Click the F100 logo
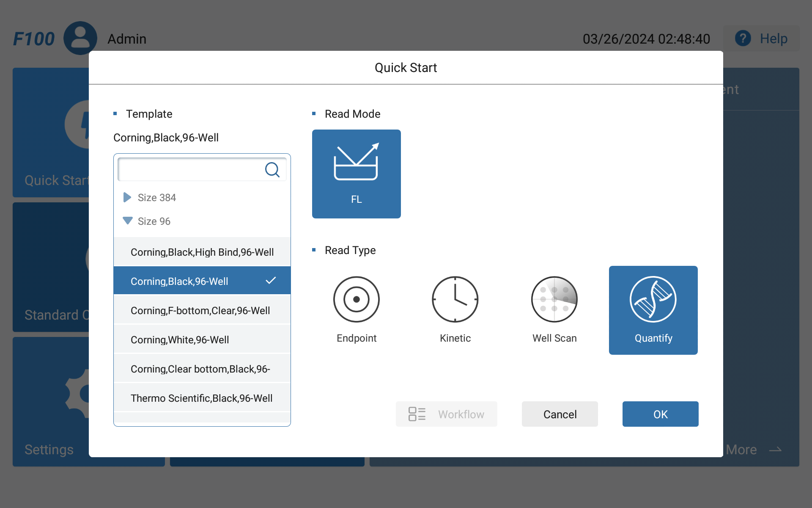812x508 pixels. point(34,39)
